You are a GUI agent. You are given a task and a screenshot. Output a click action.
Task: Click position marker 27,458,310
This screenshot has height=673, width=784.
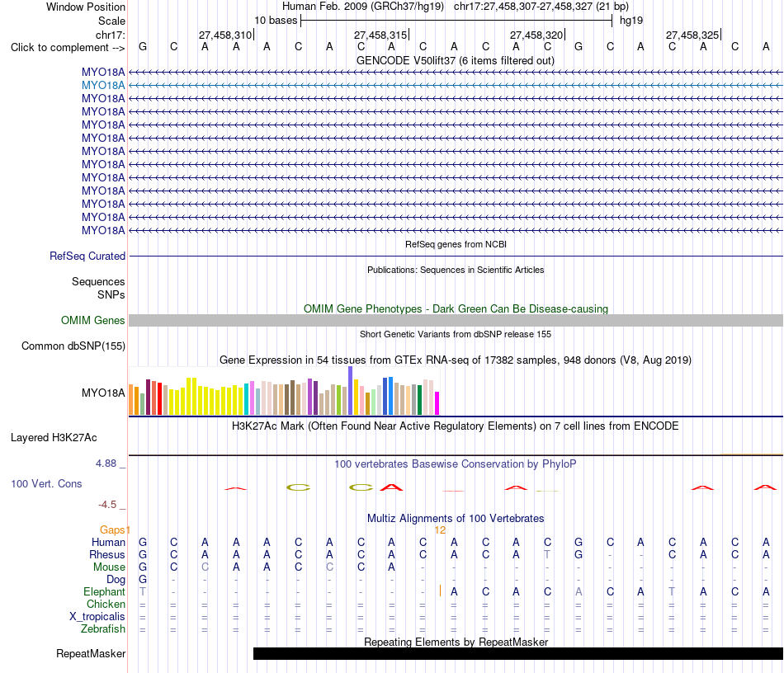225,35
